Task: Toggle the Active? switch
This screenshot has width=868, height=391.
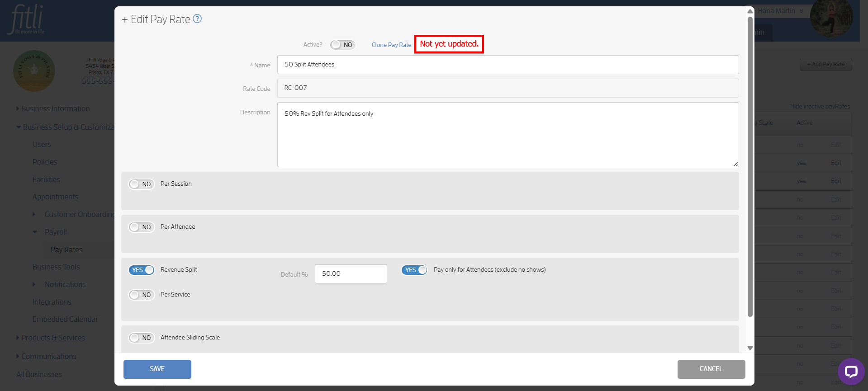Action: click(342, 45)
